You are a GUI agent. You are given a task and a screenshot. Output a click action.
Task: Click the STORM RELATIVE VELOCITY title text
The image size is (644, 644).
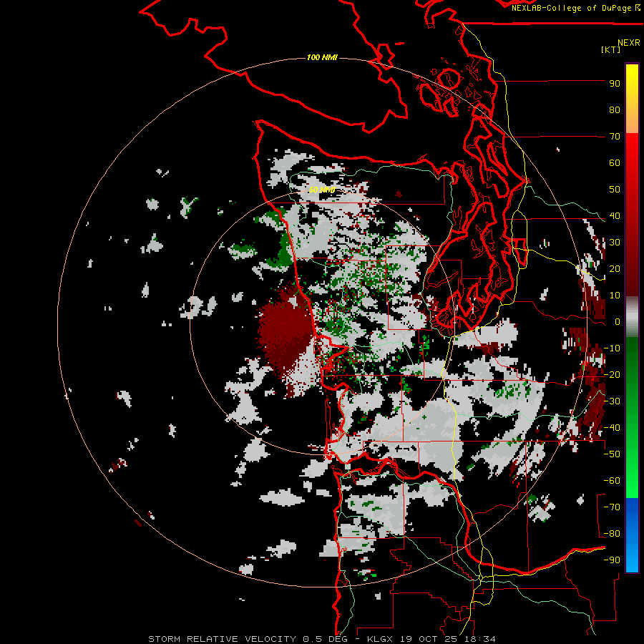pyautogui.click(x=222, y=639)
